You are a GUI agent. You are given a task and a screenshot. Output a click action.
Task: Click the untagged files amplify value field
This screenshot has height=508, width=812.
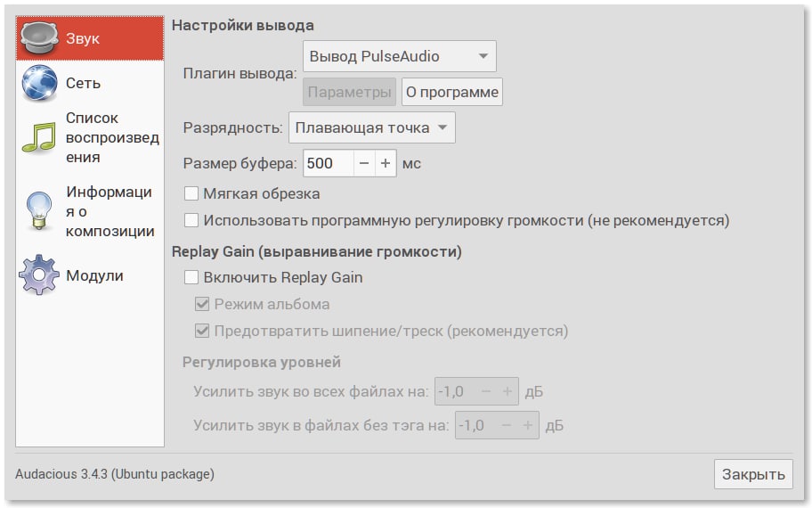tap(475, 426)
